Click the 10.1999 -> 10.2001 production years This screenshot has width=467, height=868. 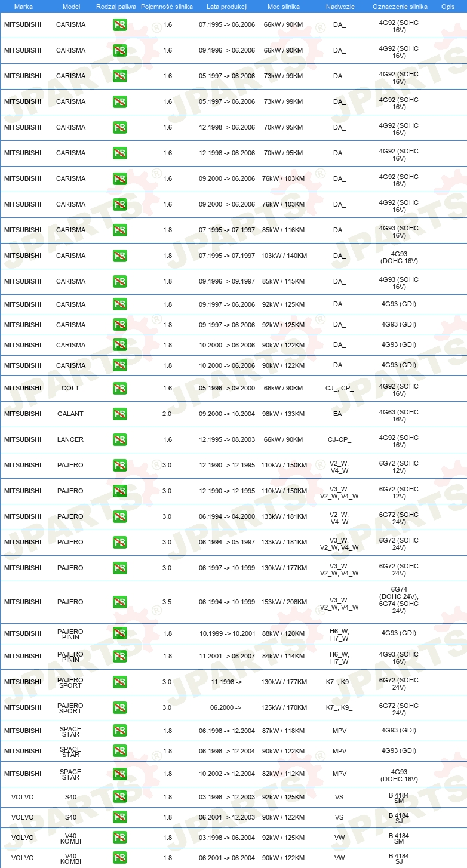[x=228, y=633]
